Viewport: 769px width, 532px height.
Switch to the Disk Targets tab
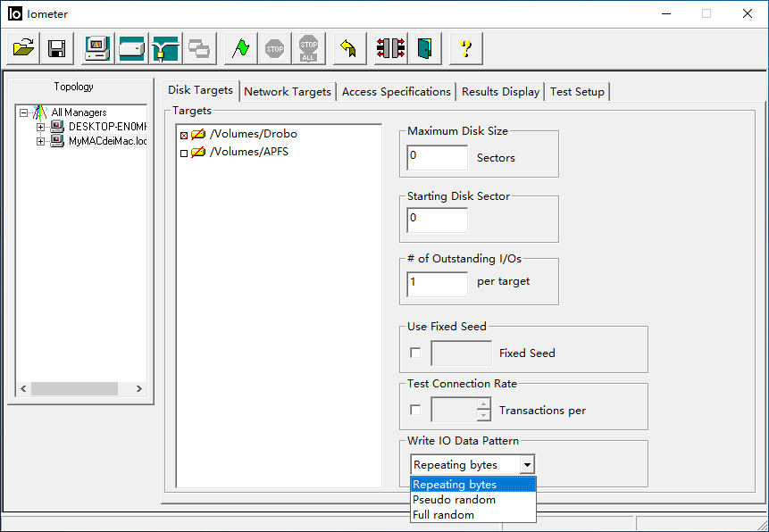click(x=200, y=90)
